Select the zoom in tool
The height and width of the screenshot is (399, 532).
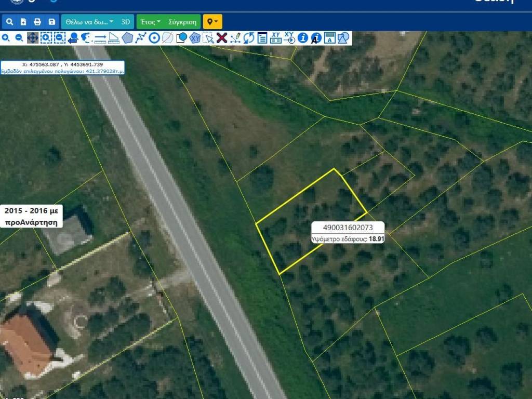[x=6, y=38]
